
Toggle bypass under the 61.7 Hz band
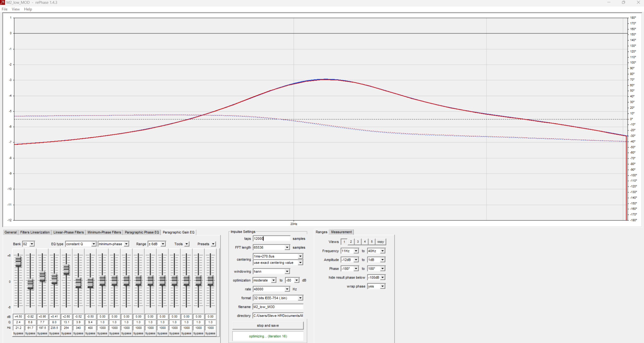[x=30, y=333]
